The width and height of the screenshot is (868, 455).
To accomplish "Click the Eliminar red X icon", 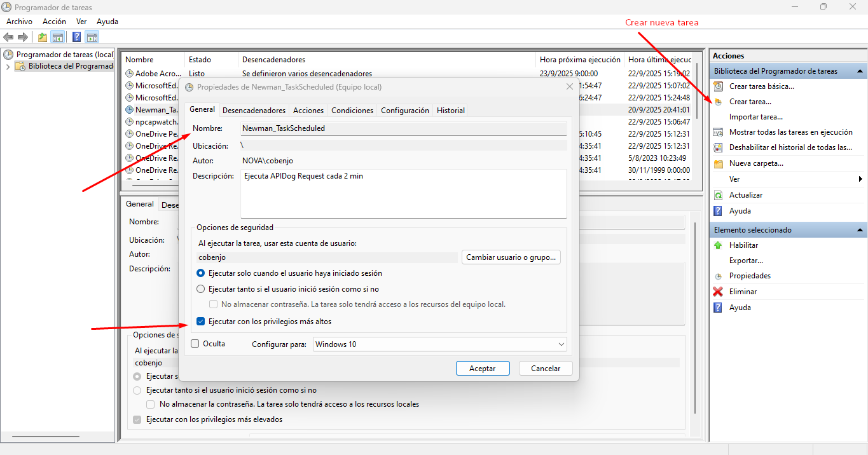I will pyautogui.click(x=718, y=292).
